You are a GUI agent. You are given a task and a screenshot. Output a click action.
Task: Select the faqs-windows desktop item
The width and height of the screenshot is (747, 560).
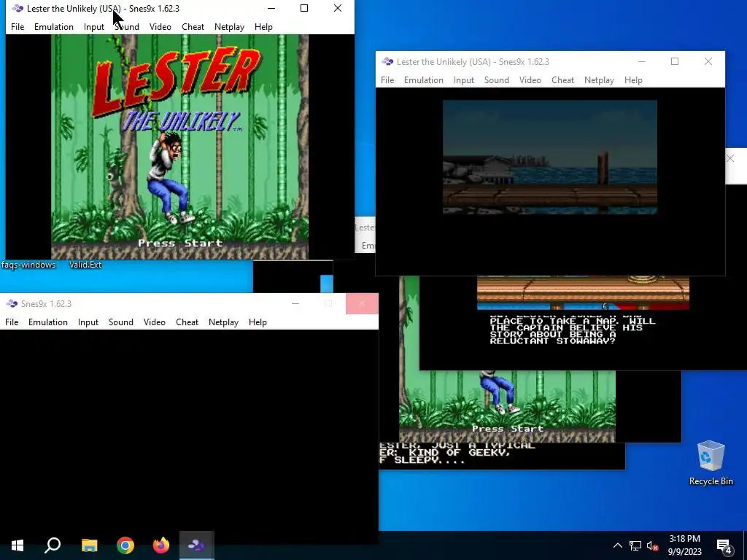point(28,265)
